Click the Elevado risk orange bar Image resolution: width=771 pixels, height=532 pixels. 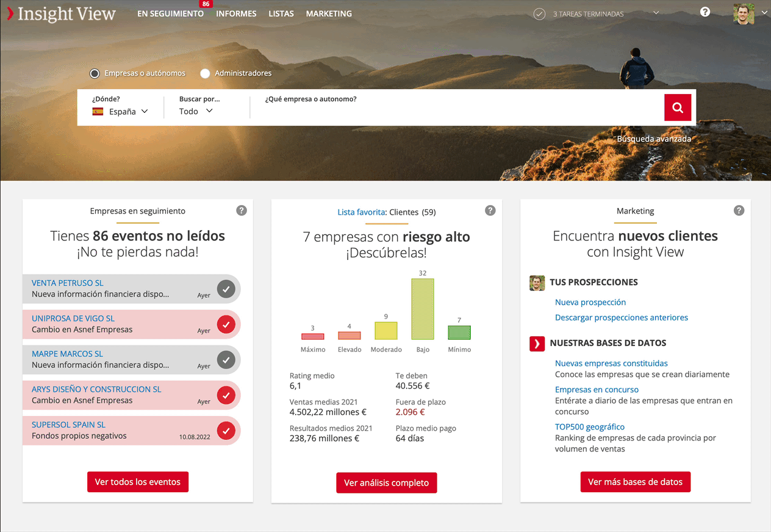[x=350, y=336]
